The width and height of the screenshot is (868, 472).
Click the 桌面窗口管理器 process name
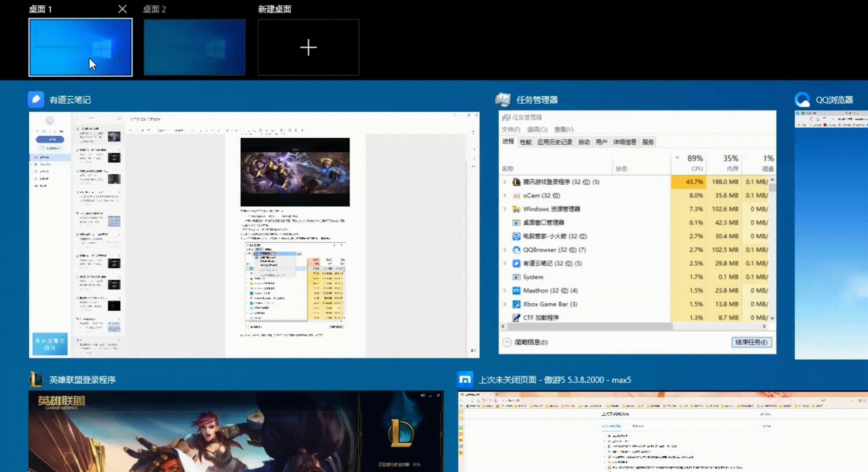tap(543, 222)
